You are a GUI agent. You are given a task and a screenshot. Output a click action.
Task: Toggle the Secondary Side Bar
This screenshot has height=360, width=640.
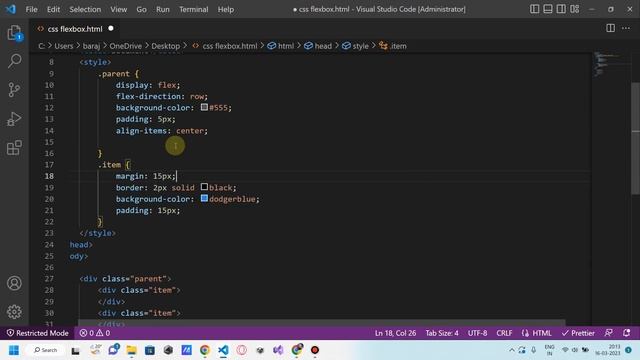tap(561, 9)
